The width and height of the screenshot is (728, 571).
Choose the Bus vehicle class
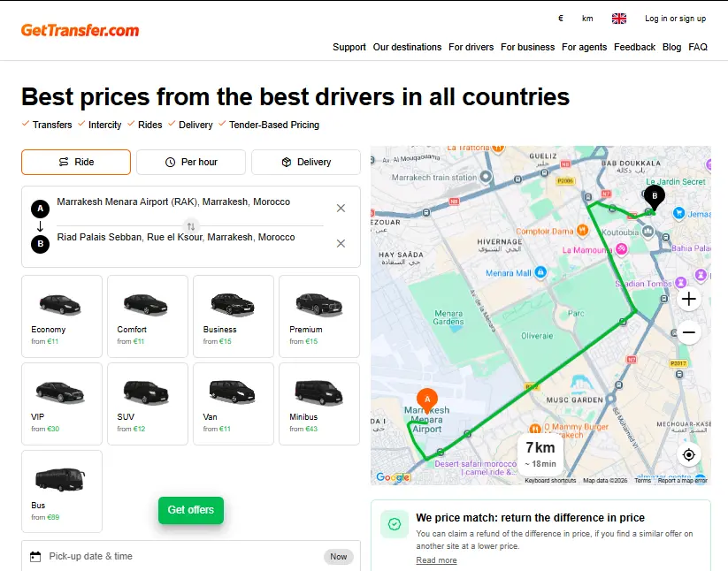62,491
